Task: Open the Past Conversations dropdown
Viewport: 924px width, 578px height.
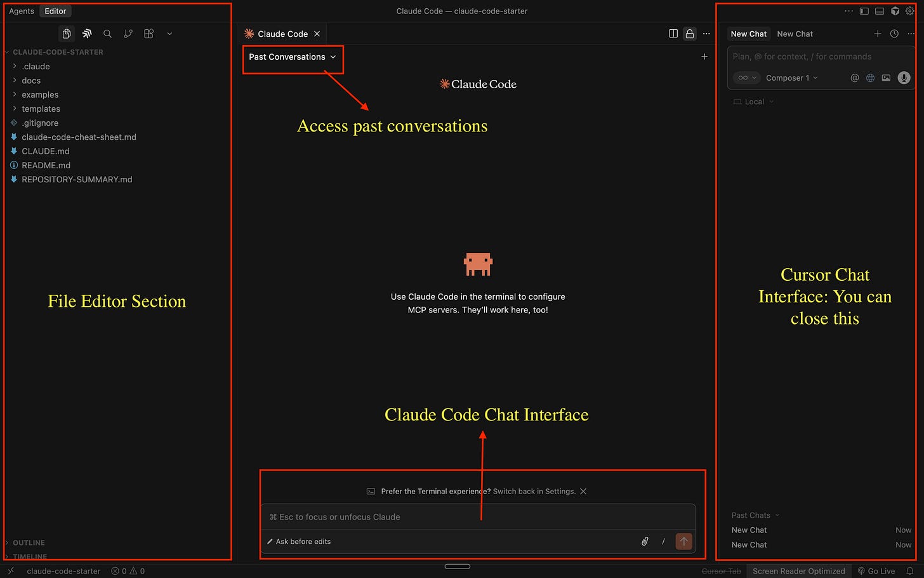Action: point(291,57)
